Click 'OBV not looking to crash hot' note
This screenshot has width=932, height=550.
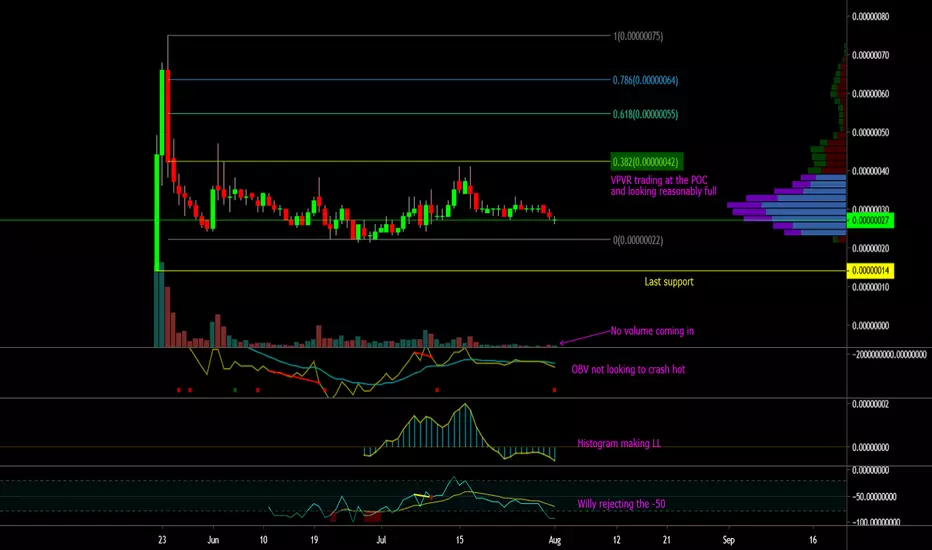coord(628,369)
